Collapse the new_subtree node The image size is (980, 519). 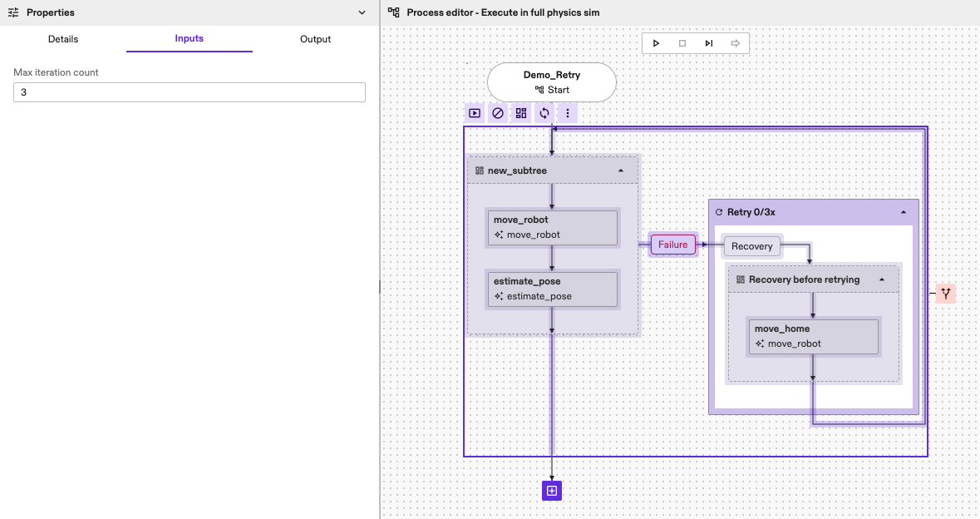[x=620, y=171]
